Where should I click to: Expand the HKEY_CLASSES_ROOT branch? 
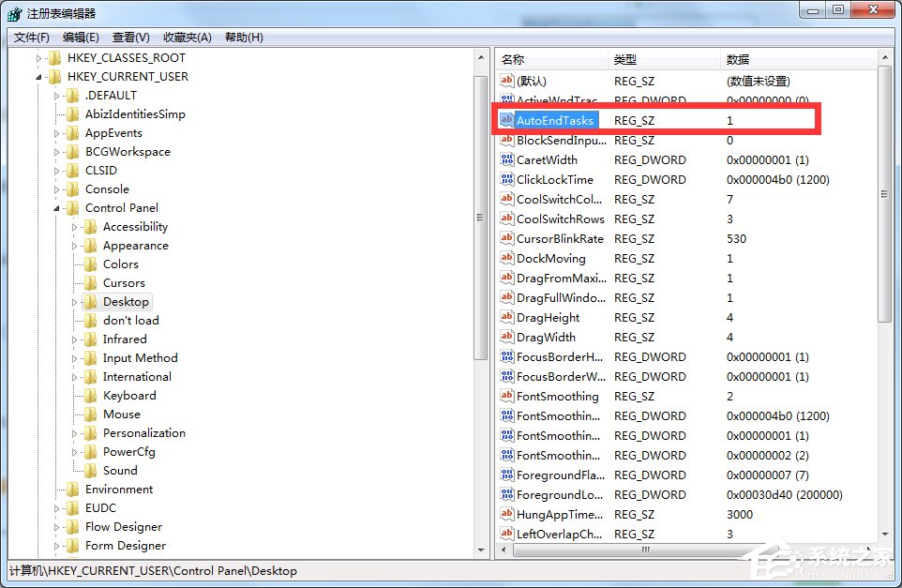pos(38,57)
